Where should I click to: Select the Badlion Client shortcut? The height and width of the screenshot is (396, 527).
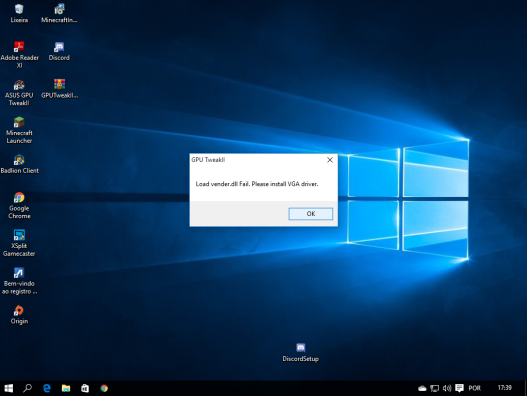tap(19, 164)
